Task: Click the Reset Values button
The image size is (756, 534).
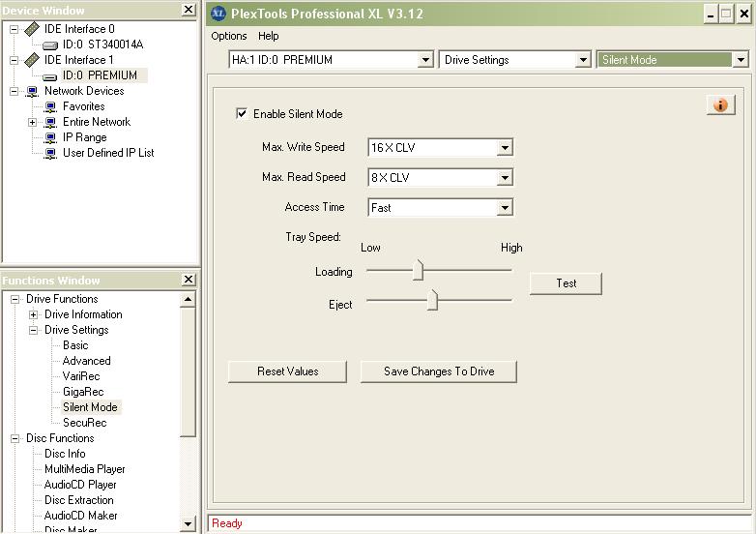Action: pos(287,371)
